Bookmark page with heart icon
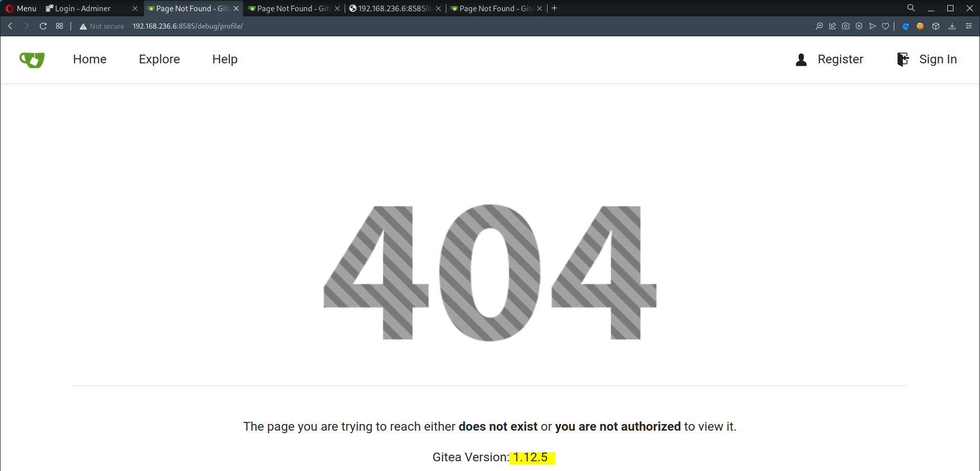The width and height of the screenshot is (980, 471). [886, 26]
